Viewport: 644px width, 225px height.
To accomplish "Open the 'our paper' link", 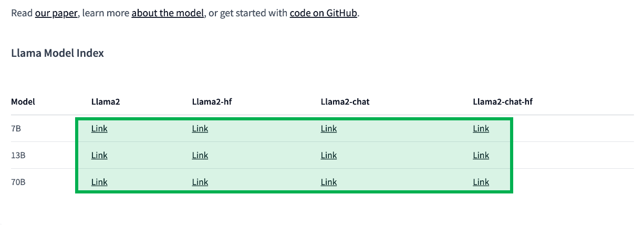I will click(x=57, y=13).
